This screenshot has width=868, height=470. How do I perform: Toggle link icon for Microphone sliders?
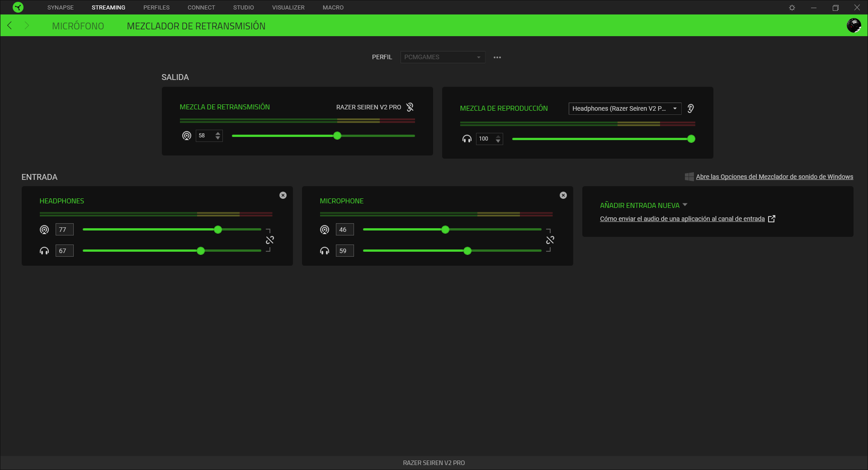coord(550,240)
